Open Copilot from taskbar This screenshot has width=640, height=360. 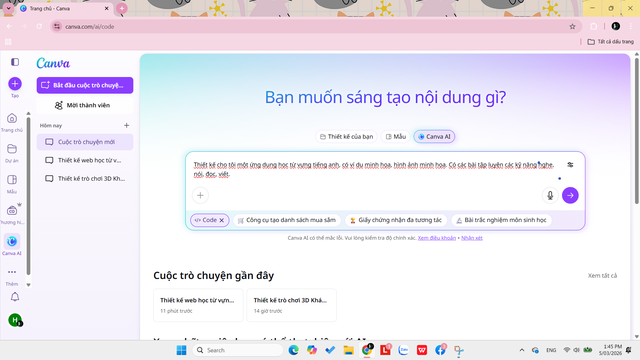click(312, 350)
